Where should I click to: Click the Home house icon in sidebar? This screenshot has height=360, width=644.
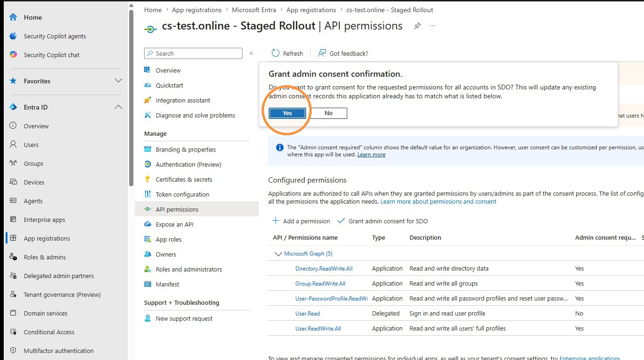tap(13, 17)
